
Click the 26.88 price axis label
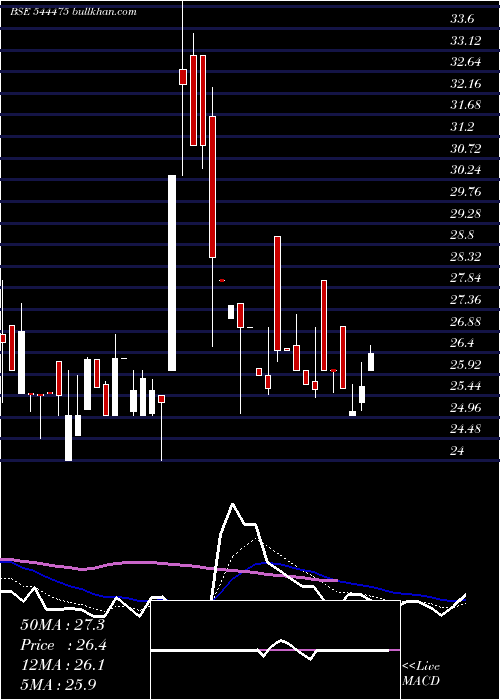coord(466,321)
